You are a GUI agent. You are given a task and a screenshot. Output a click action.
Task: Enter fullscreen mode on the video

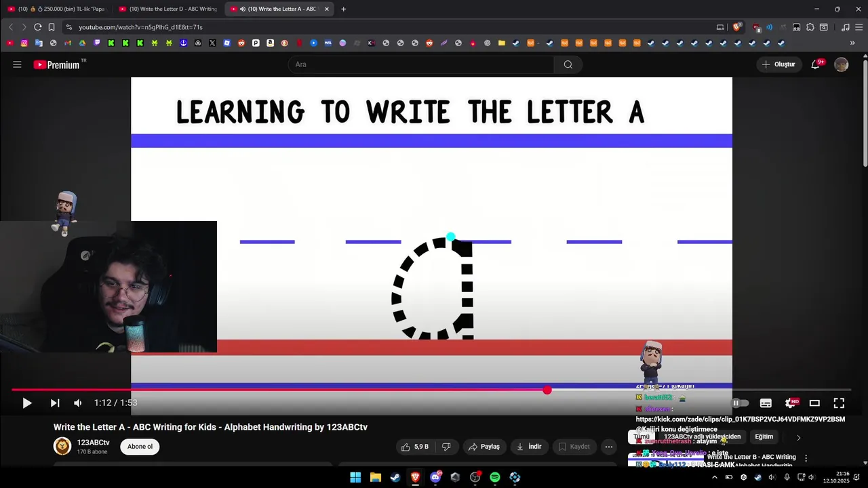coord(839,403)
